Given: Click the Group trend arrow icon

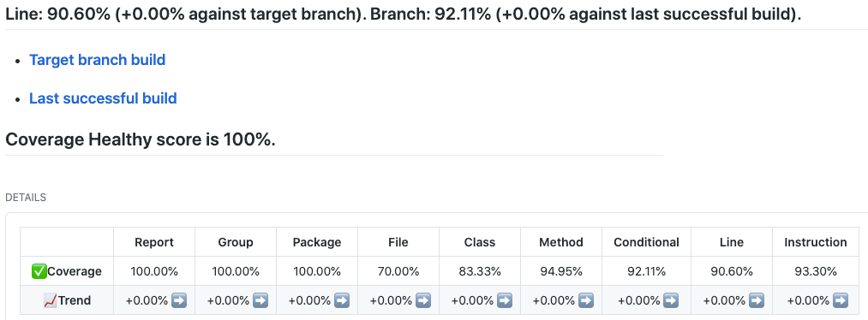Looking at the screenshot, I should [260, 300].
